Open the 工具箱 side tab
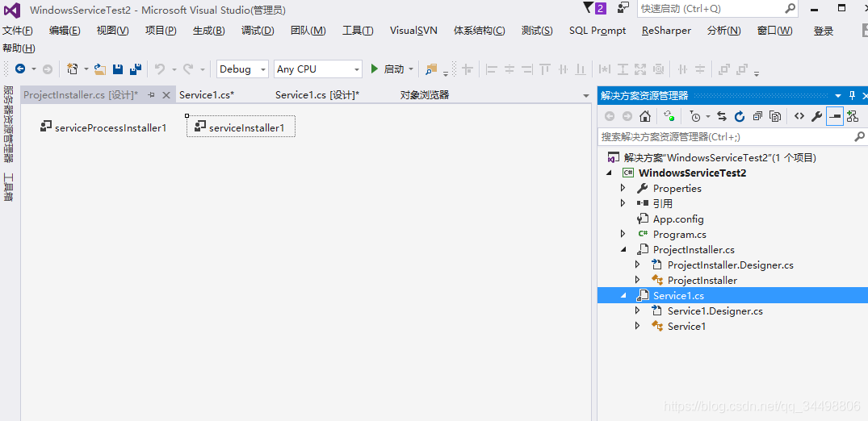Viewport: 868px width, 421px height. point(8,187)
